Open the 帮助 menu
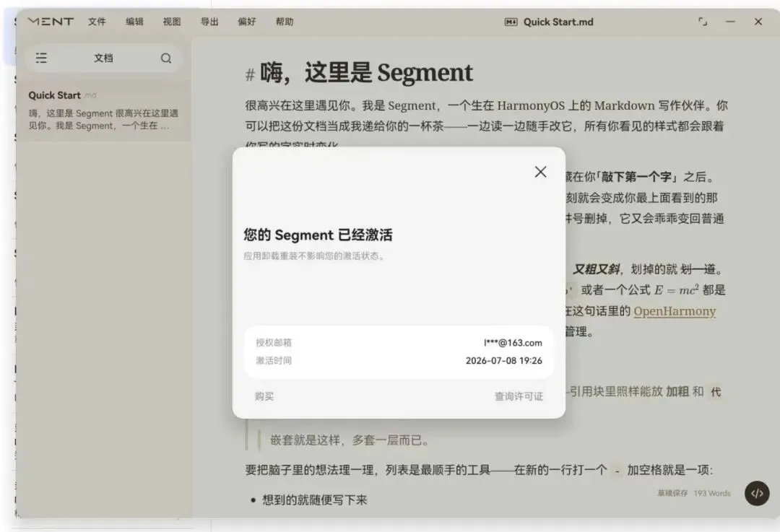The image size is (780, 532). [x=285, y=22]
